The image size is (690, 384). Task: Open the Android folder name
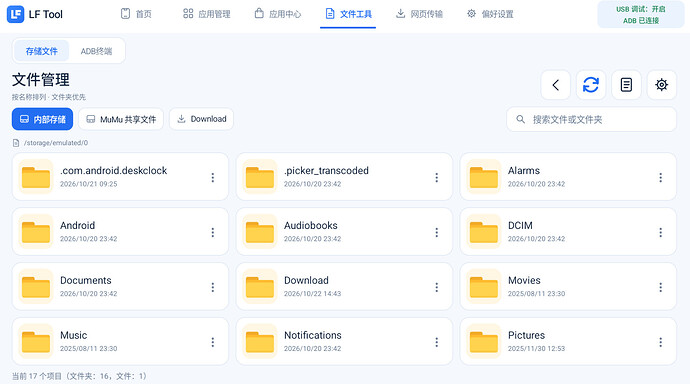tap(77, 226)
